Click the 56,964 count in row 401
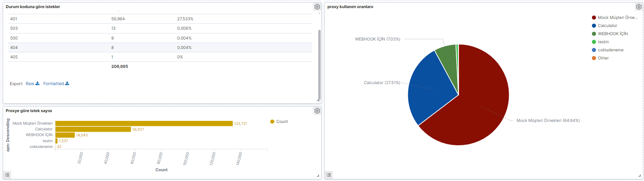Viewport: 644px width, 181px height. coord(118,19)
